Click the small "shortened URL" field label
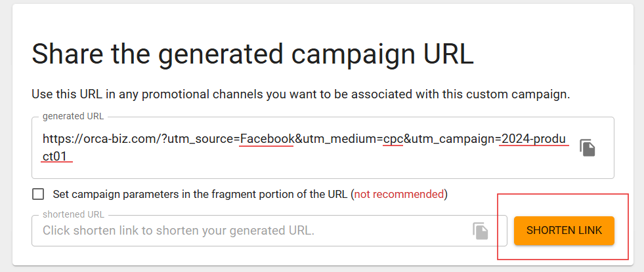This screenshot has height=272, width=644. point(73,214)
